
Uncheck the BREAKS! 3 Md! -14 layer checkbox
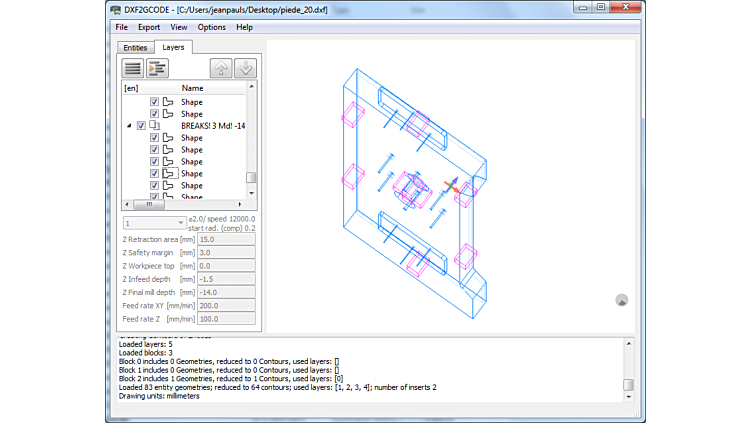point(141,126)
